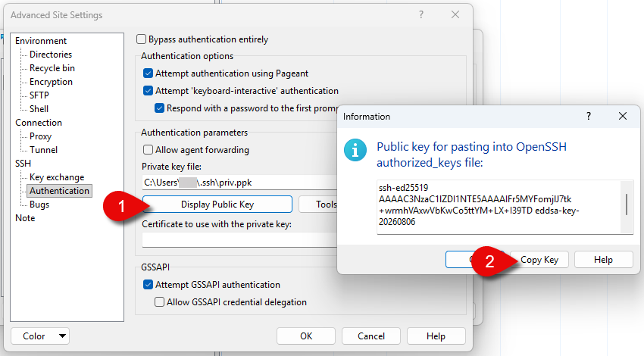Click the Copy Key button
This screenshot has height=356, width=644.
539,260
